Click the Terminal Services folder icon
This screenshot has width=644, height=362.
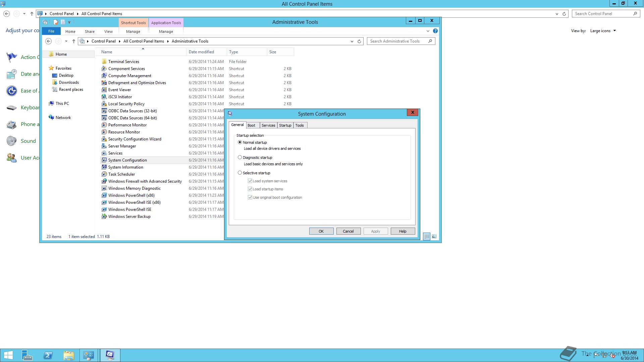[104, 62]
